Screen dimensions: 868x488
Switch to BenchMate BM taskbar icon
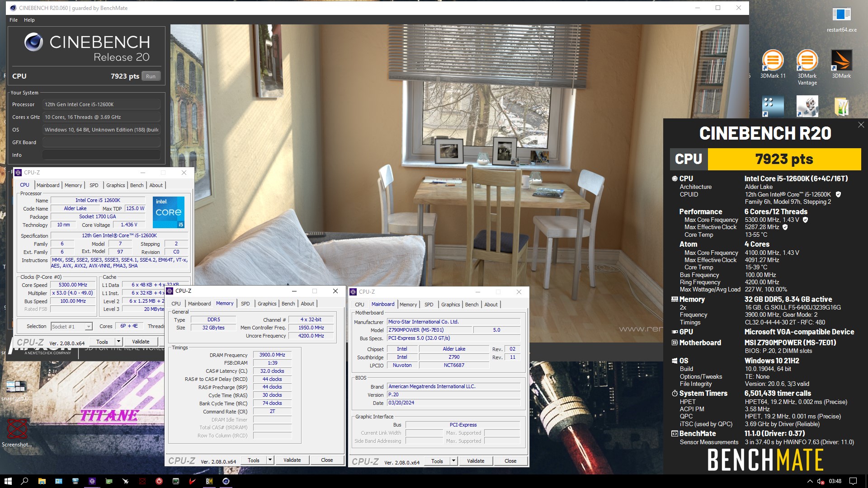coord(209,481)
